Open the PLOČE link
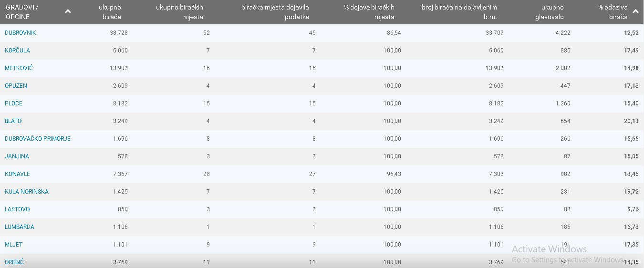Screen dimensions: 644x268 pyautogui.click(x=13, y=103)
